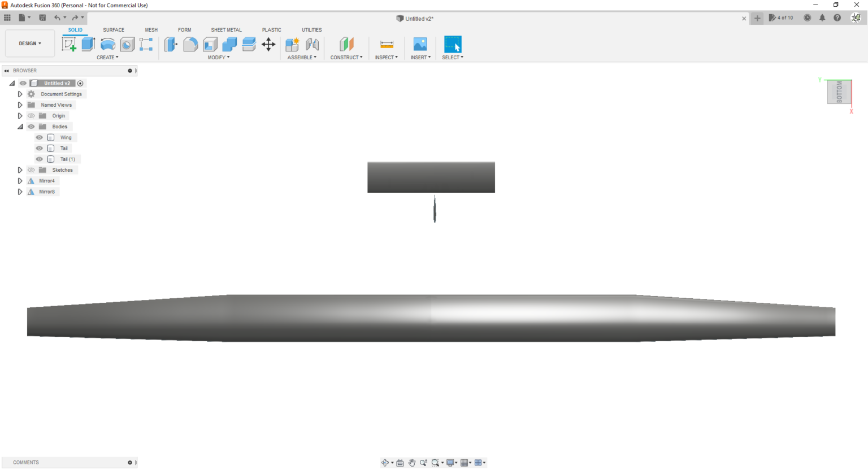Expand the Origin folder
868x470 pixels.
pyautogui.click(x=20, y=115)
